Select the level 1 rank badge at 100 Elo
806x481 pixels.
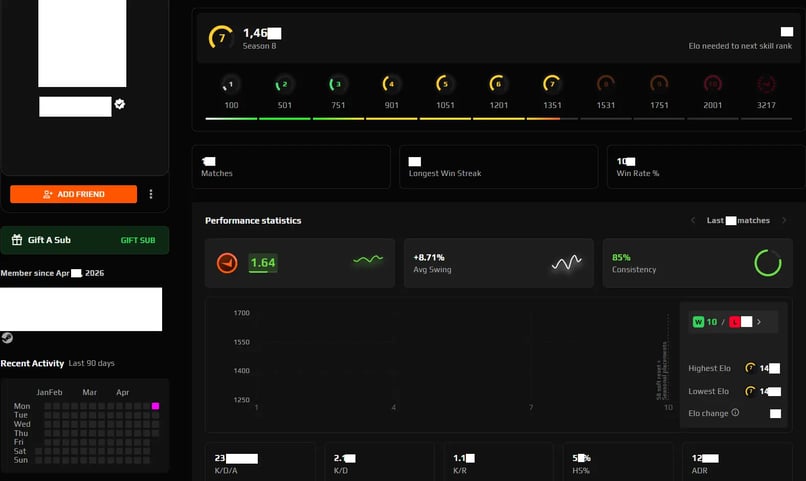click(231, 84)
